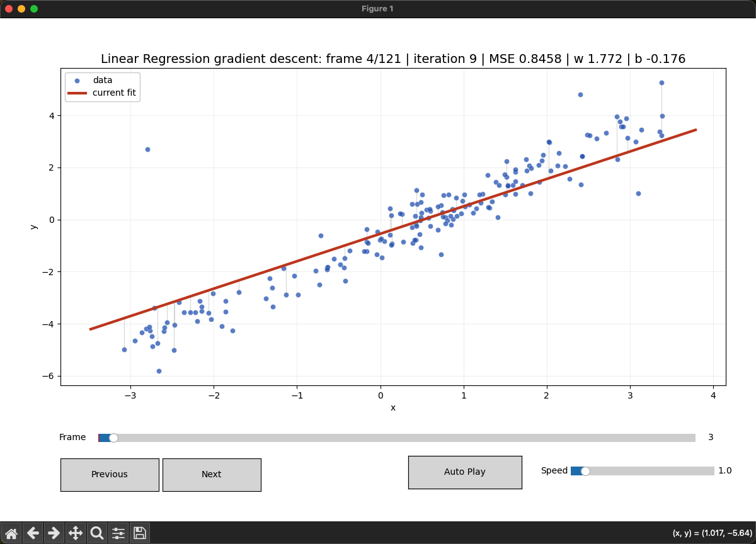This screenshot has height=544, width=756.
Task: Minimize the Figure 1 window
Action: [21, 9]
